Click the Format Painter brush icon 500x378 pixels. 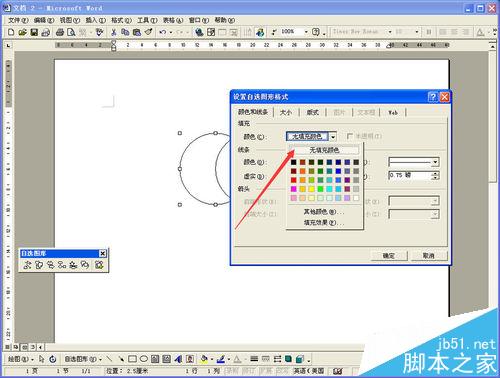pos(149,32)
